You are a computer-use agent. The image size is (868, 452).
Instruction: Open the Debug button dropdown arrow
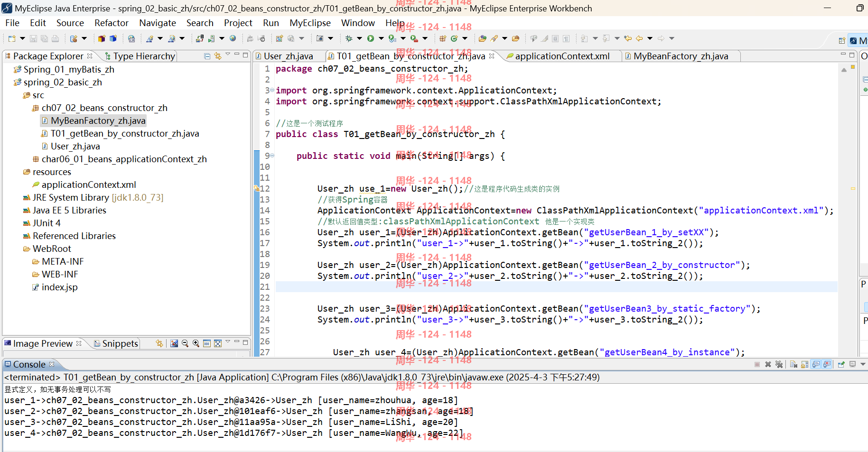(x=359, y=38)
